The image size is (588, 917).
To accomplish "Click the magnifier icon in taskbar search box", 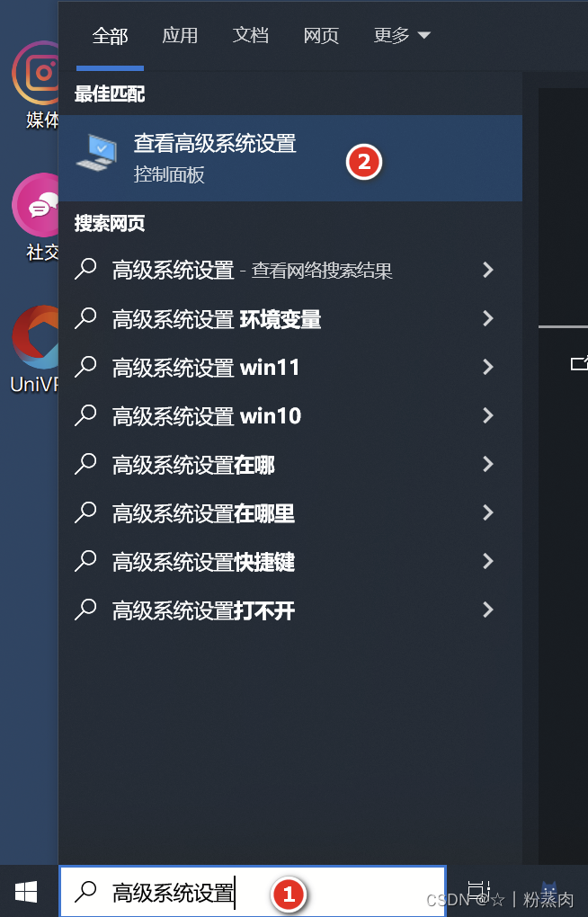I will 86,892.
